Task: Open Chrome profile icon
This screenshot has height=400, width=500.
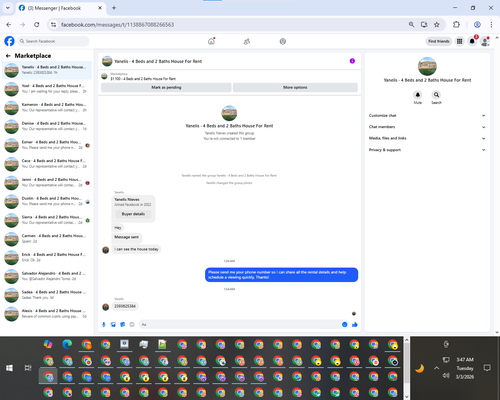Action: pos(477,24)
